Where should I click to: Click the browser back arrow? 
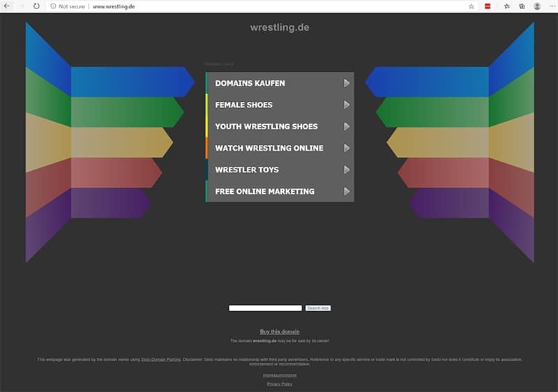[7, 6]
